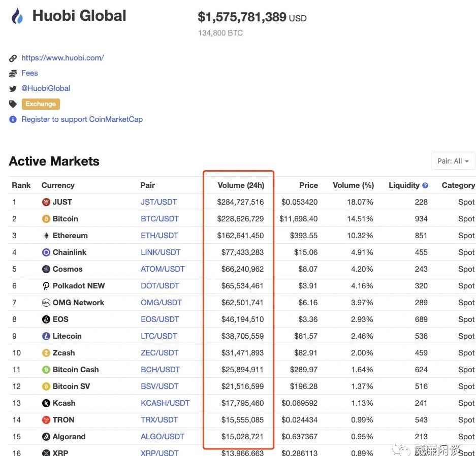Click the Active Markets heading

[54, 161]
